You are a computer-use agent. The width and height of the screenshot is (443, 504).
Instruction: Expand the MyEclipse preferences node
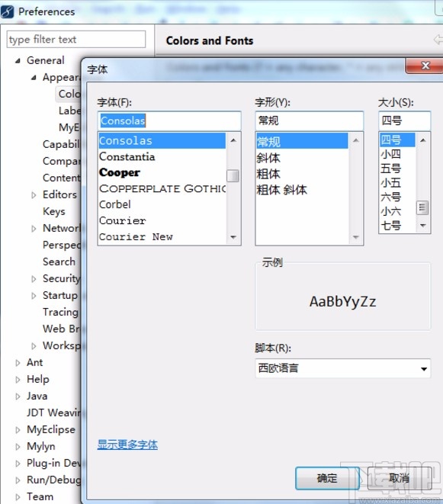coord(18,430)
